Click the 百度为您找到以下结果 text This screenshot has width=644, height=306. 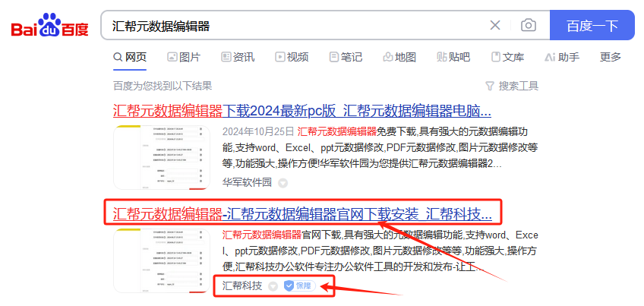coord(163,86)
